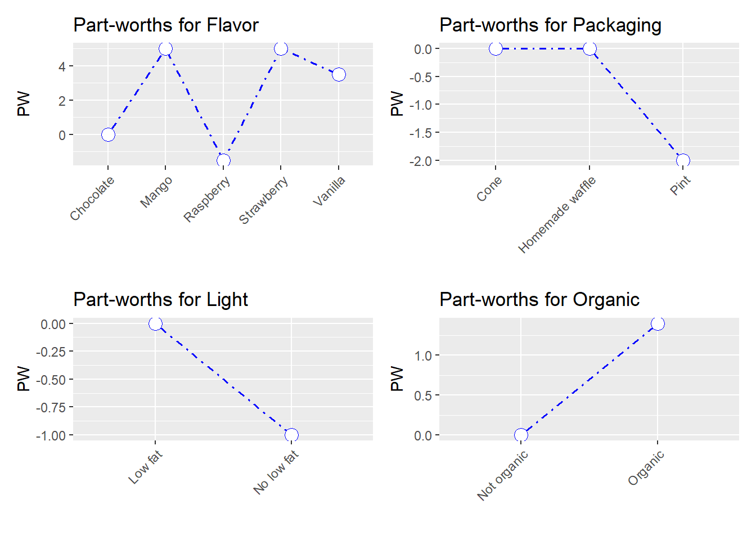Select the Vanilla data point marker

[339, 74]
